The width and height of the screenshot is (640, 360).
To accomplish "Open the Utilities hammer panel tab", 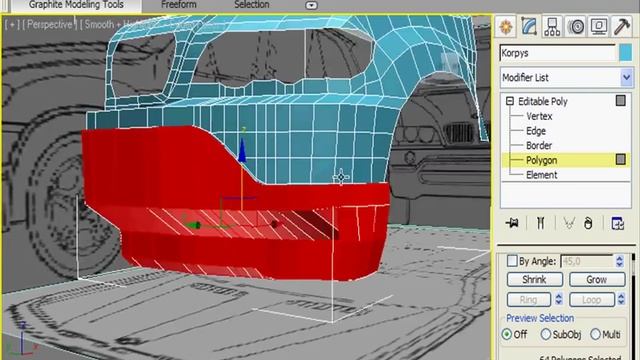I will pos(622,27).
